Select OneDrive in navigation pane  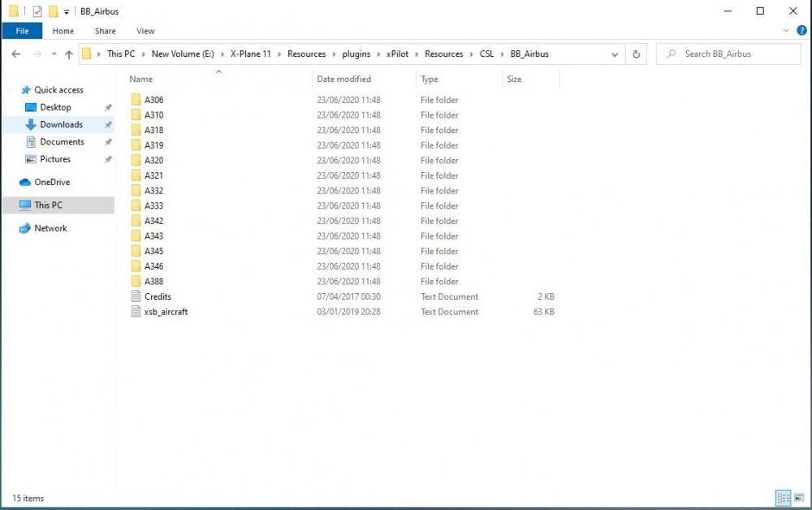[52, 183]
